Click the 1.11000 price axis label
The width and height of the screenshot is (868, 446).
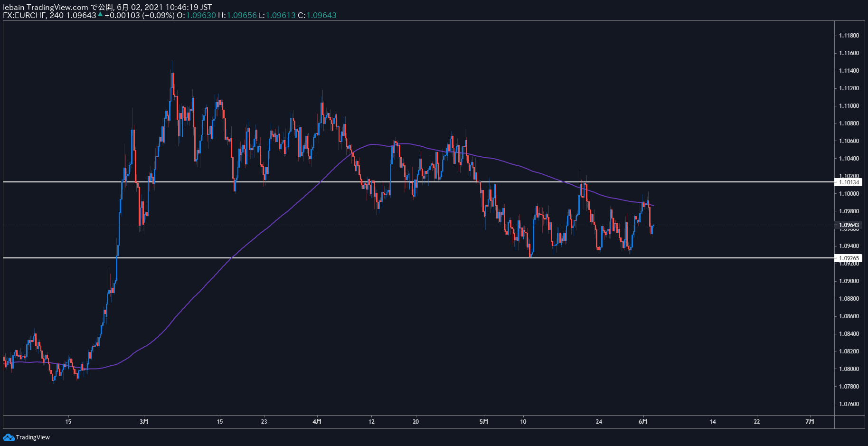click(x=849, y=106)
